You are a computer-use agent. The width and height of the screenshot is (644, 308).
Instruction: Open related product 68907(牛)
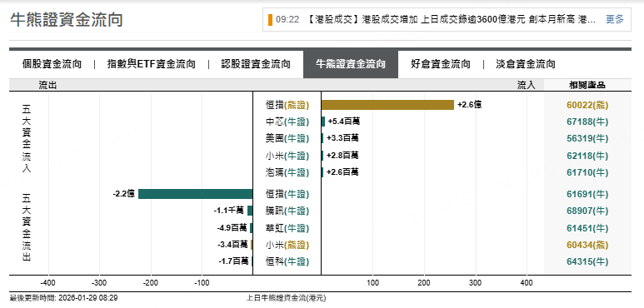tap(587, 211)
